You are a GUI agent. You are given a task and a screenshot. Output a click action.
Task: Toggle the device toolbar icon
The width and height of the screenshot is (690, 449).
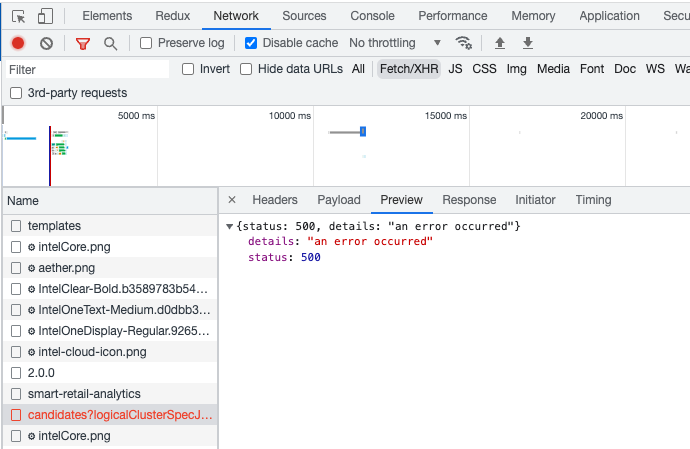(x=45, y=16)
